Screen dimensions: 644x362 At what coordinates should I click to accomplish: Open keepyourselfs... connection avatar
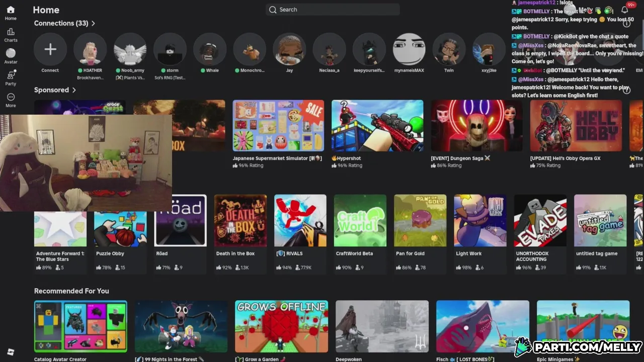[369, 49]
